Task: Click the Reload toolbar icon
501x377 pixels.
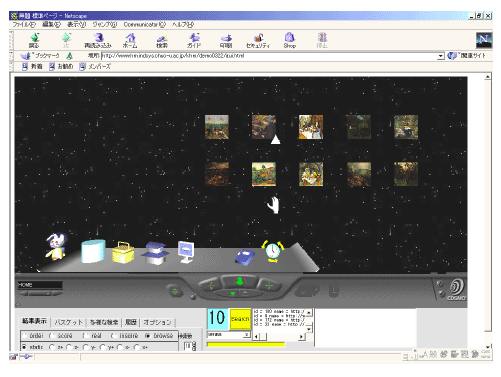Action: tap(98, 40)
